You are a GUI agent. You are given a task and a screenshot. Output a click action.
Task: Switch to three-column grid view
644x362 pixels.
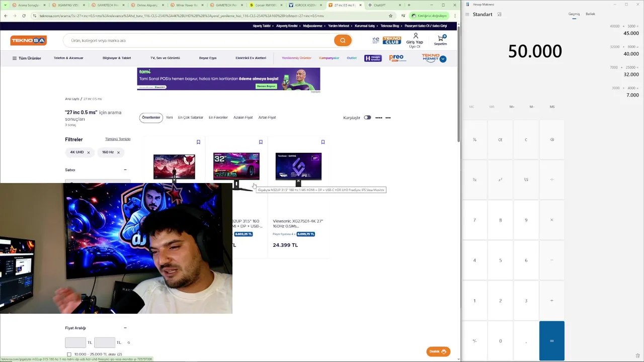[388, 118]
